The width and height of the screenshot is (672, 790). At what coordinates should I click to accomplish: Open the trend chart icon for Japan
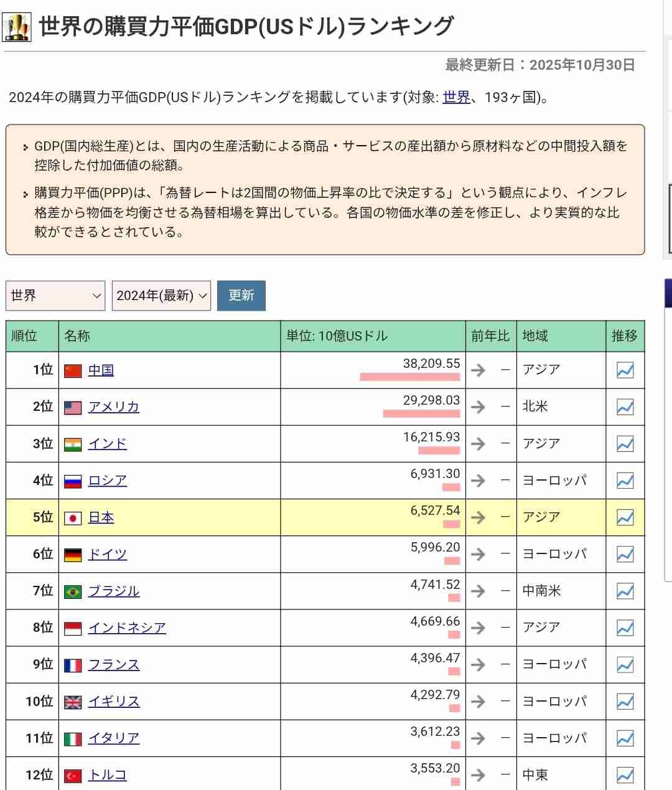[625, 517]
